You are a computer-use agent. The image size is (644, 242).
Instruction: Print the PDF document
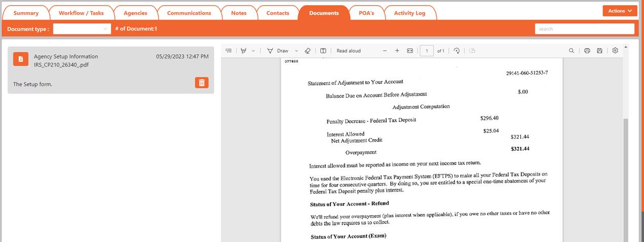click(587, 51)
